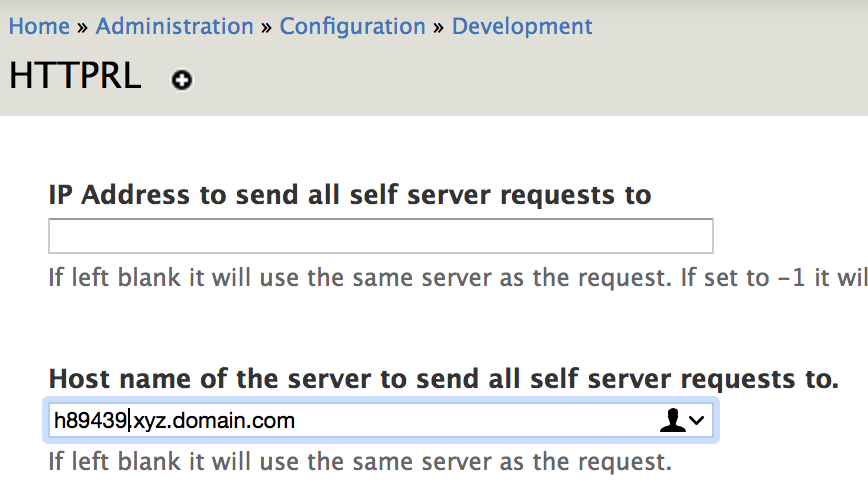
Task: Focus the IP Address input field
Action: (x=380, y=236)
